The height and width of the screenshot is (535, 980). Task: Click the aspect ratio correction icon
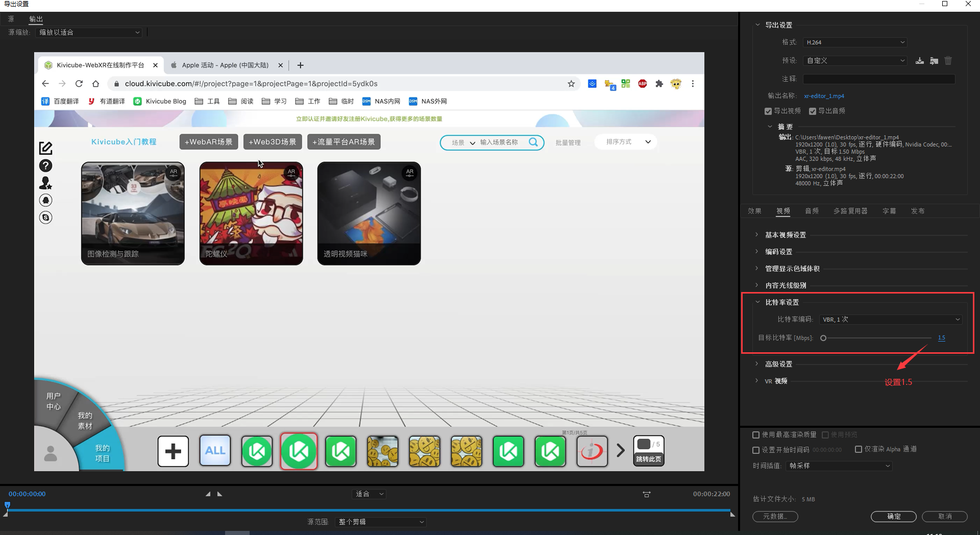[x=647, y=494]
